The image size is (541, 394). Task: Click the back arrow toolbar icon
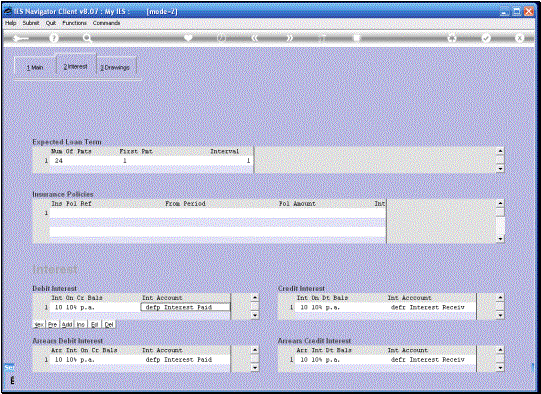tap(21, 38)
